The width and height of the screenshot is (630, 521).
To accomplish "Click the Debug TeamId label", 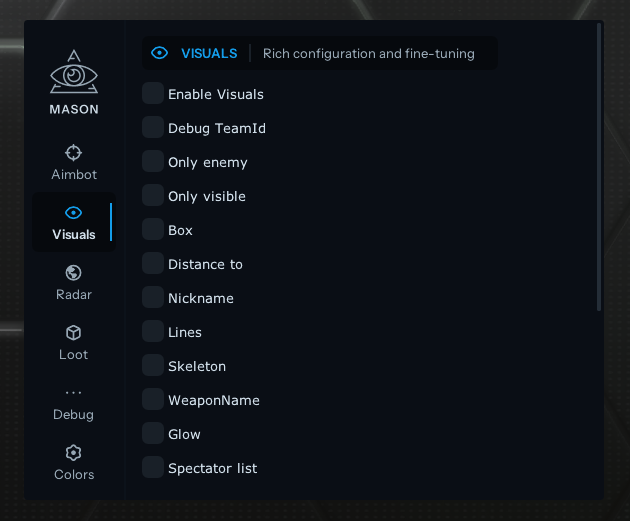I will click(x=216, y=129).
